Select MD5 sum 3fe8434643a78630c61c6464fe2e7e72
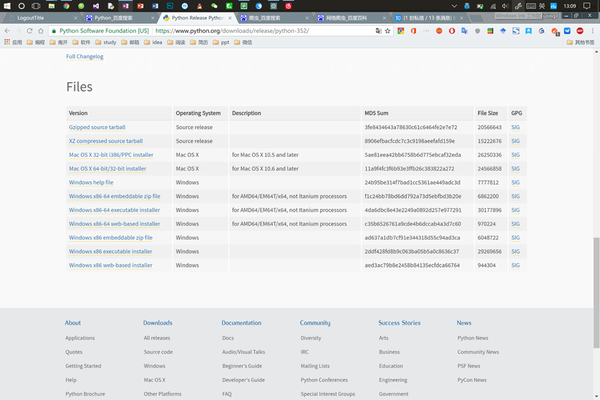600x400 pixels. [x=411, y=127]
